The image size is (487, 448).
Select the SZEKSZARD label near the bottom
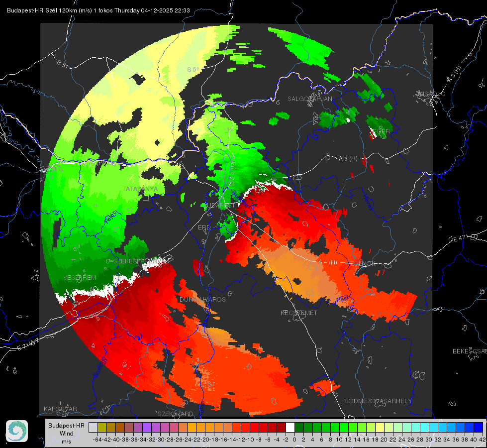[176, 414]
